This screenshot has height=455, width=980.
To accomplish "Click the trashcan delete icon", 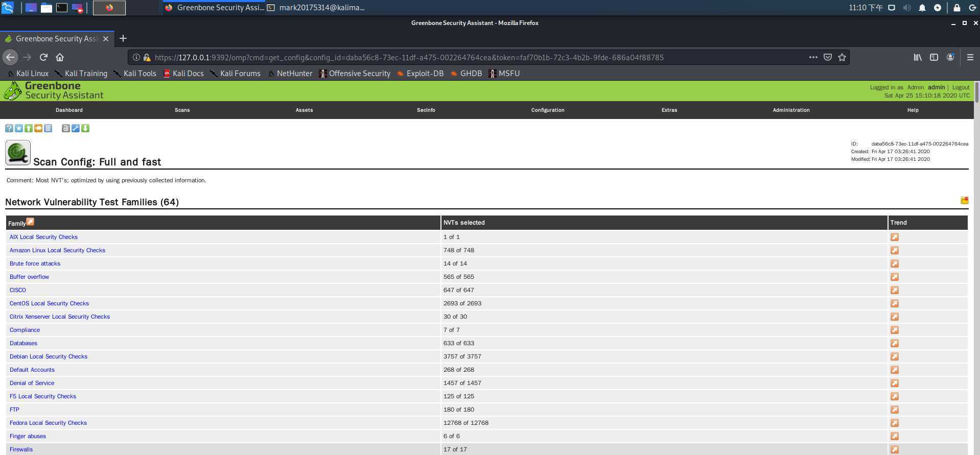I will pos(65,128).
